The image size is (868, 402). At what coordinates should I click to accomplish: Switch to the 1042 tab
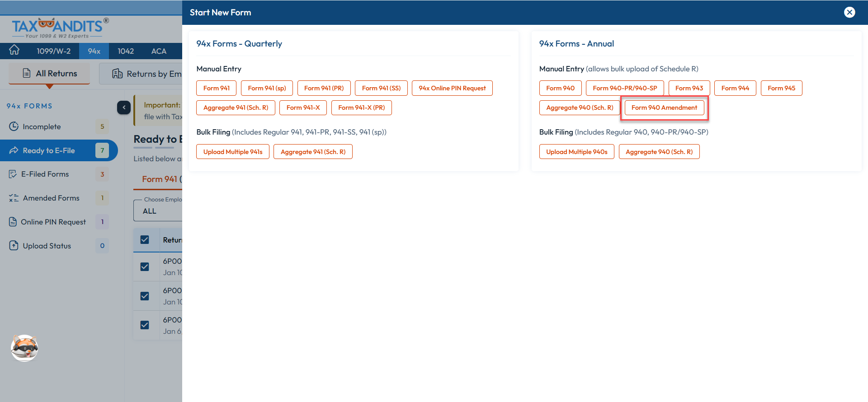tap(126, 51)
